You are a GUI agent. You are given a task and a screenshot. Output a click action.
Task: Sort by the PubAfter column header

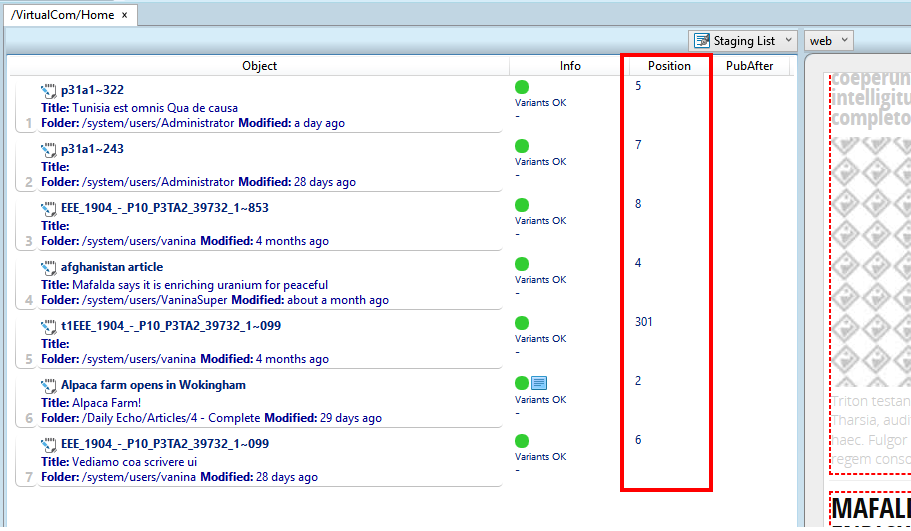point(749,66)
